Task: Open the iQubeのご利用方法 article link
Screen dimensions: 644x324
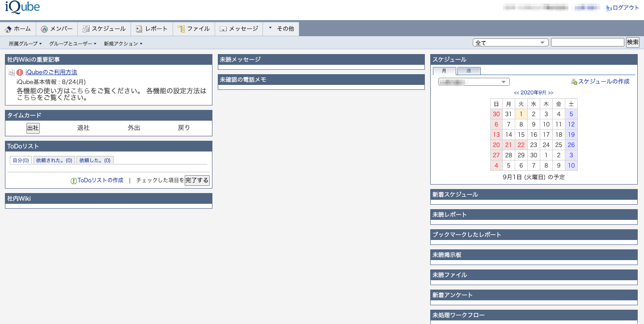Action: coord(51,72)
